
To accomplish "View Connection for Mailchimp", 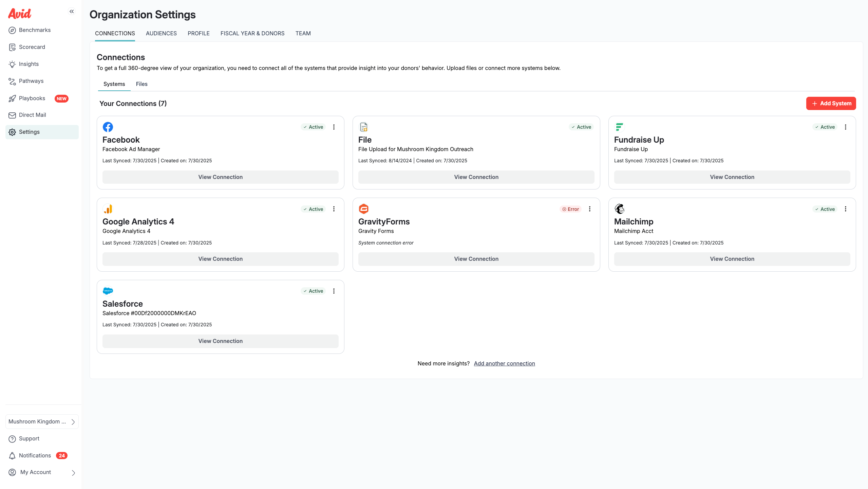I will click(x=732, y=259).
